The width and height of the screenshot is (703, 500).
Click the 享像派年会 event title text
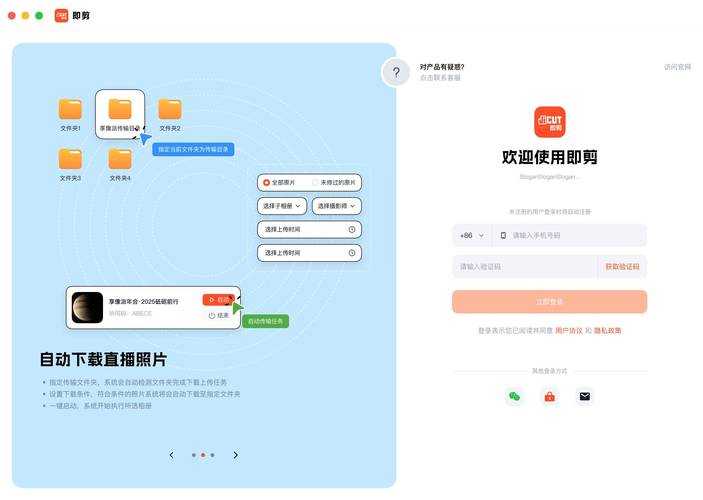pyautogui.click(x=143, y=302)
